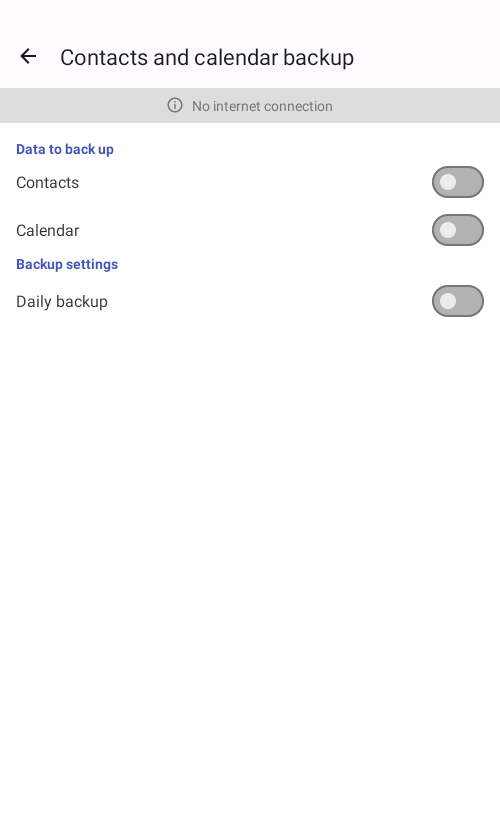500x833 pixels.
Task: Click the Backup settings heading
Action: pos(67,264)
